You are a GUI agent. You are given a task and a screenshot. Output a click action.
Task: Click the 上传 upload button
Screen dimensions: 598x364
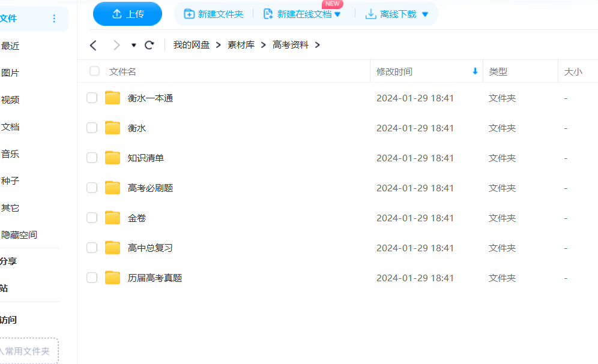(x=127, y=14)
